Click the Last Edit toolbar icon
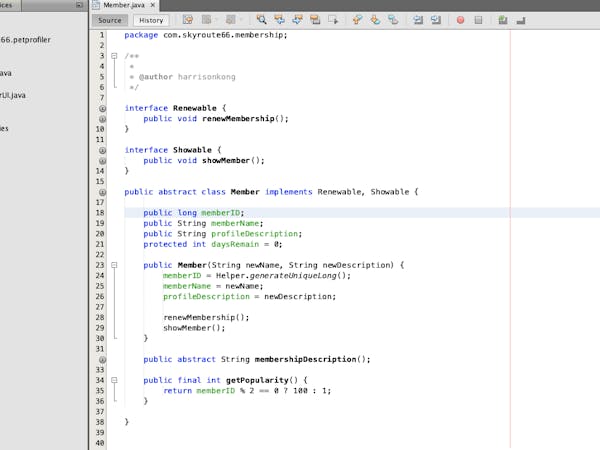Viewport: 600px width, 450px height. (188, 20)
